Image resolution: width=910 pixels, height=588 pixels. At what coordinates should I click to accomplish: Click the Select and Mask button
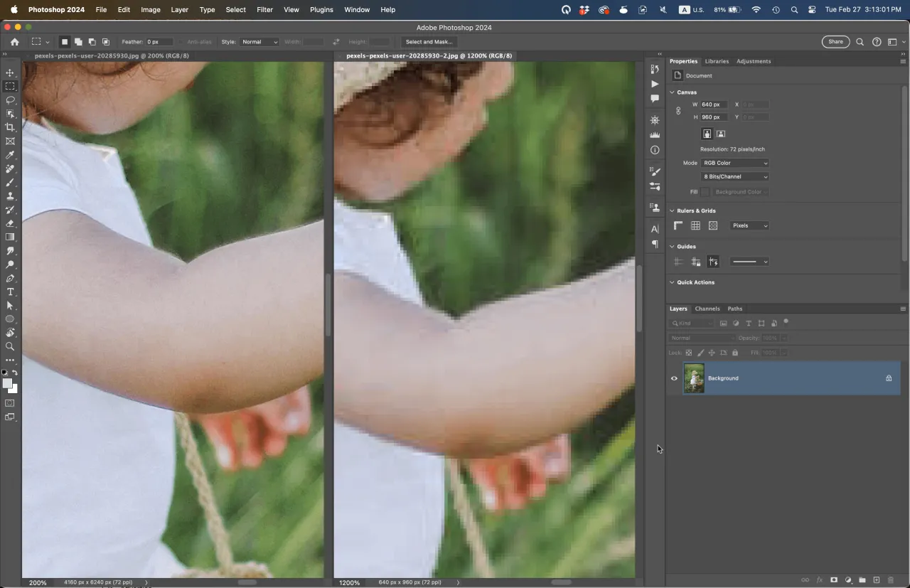429,42
